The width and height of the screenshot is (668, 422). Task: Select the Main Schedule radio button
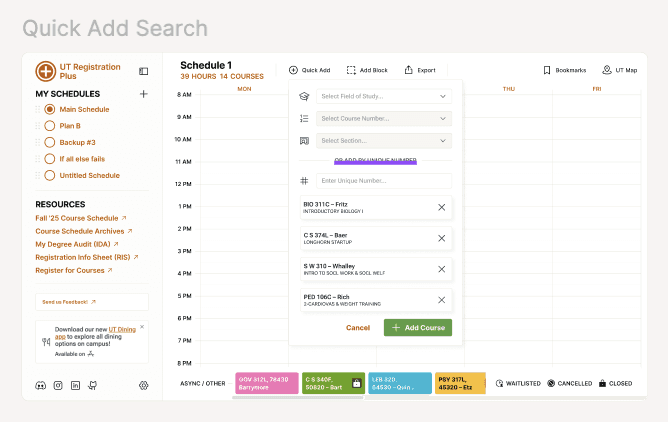50,109
